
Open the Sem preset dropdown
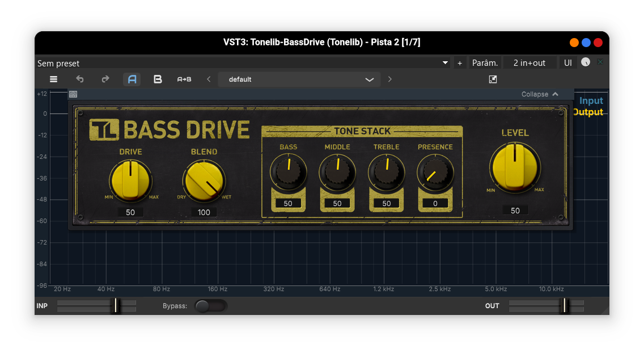[444, 63]
